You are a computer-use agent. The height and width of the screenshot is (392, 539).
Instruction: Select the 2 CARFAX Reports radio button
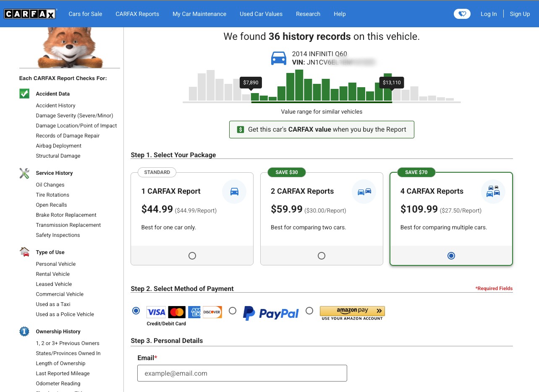tap(321, 255)
